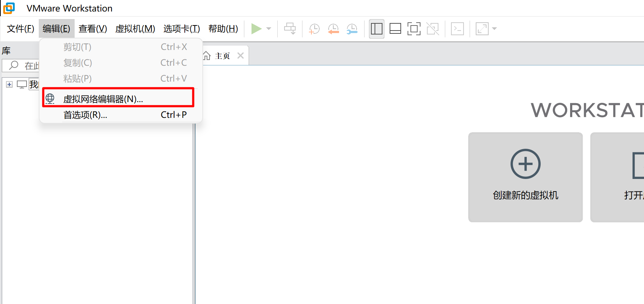Close the 主页 tab
This screenshot has width=644, height=304.
coord(240,56)
